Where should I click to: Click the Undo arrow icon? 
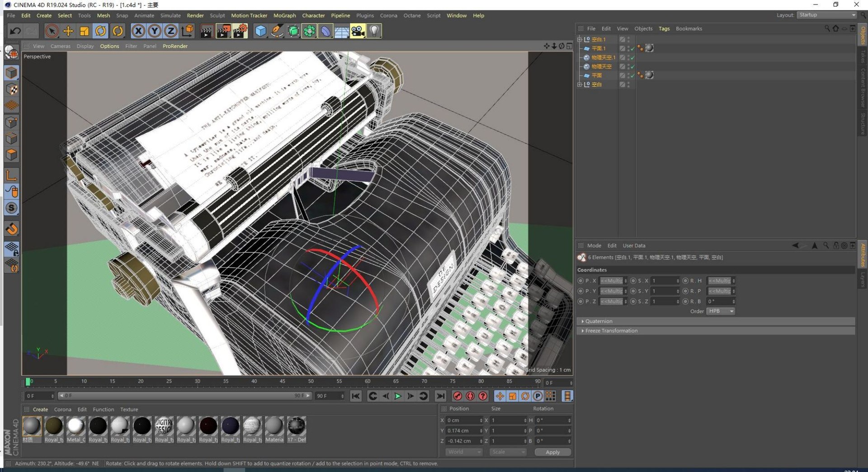(15, 31)
